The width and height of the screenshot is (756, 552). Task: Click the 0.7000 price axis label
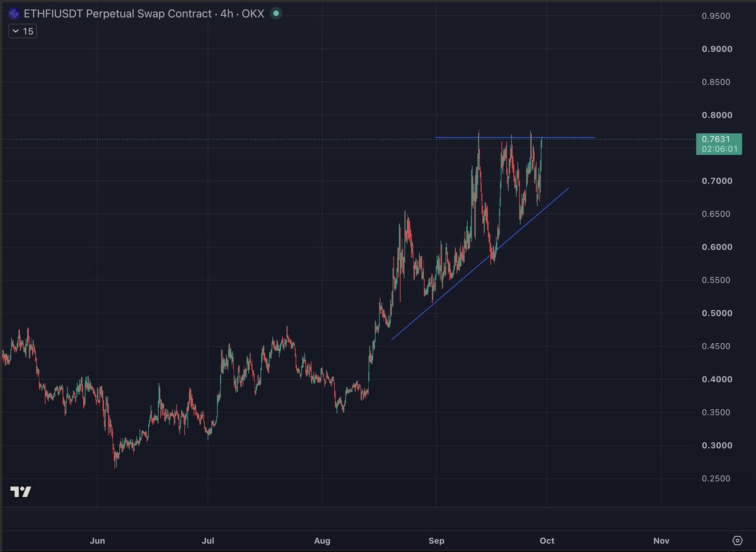(716, 181)
